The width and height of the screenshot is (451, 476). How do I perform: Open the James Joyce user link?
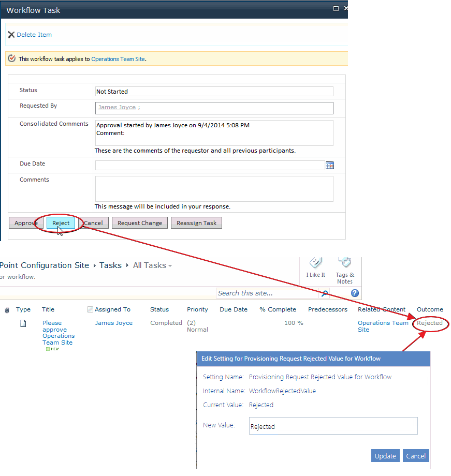pos(117,107)
